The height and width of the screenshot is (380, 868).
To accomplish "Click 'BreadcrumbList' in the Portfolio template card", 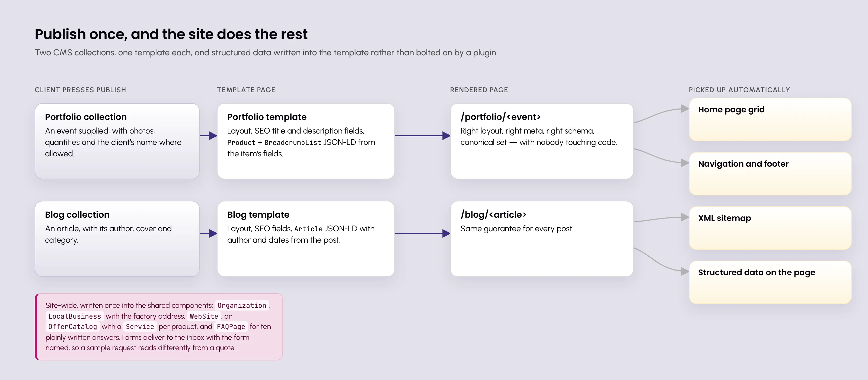I will tap(292, 142).
